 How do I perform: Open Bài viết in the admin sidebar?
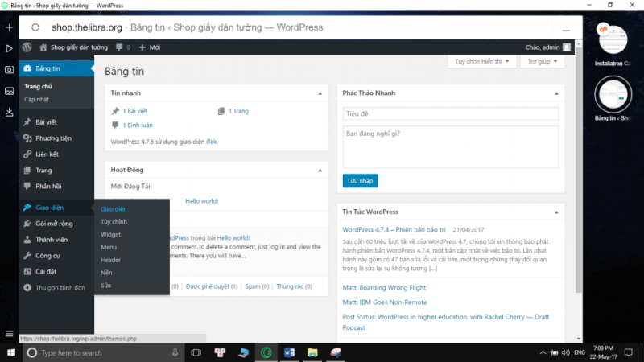click(x=46, y=122)
